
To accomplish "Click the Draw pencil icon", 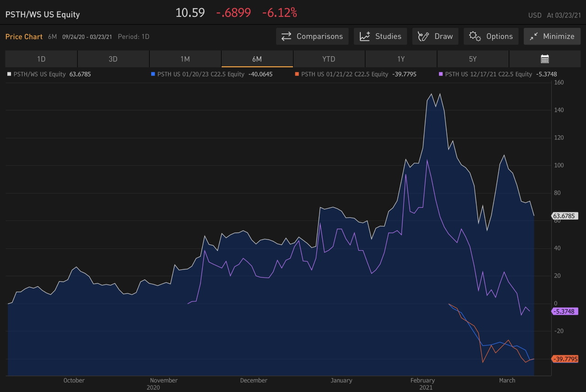I will click(x=423, y=37).
